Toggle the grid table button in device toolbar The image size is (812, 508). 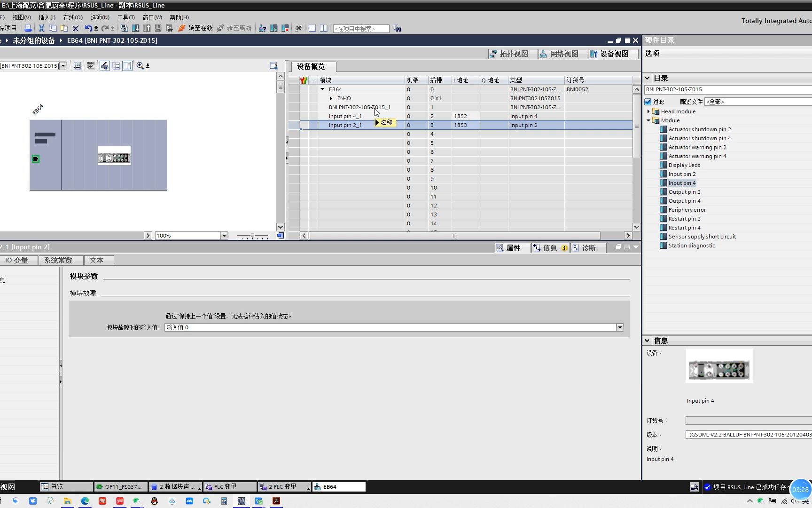116,66
